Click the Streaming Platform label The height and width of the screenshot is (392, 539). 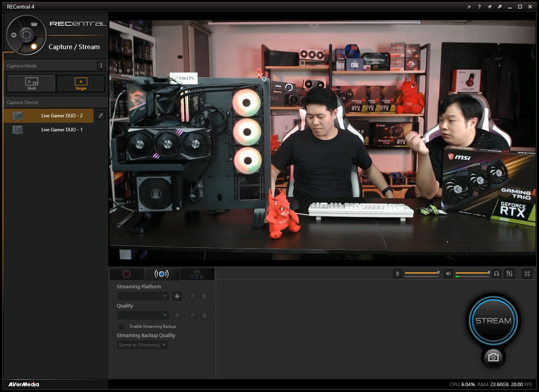(x=139, y=286)
